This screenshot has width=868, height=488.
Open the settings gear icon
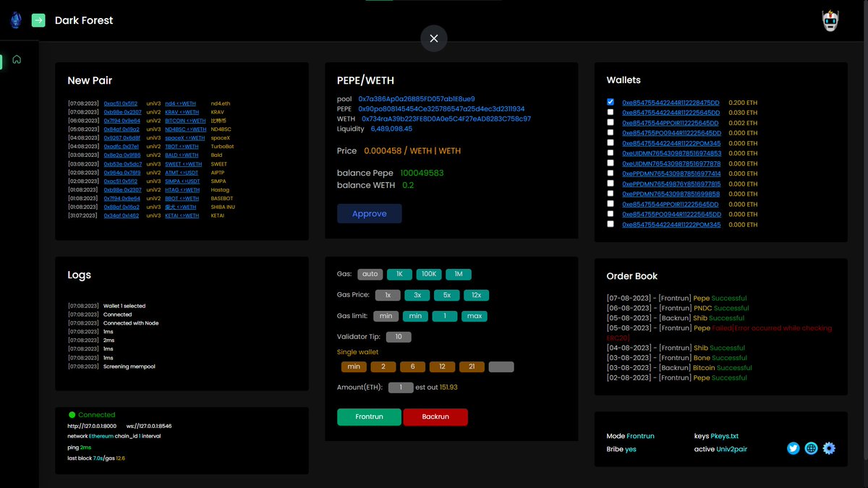(830, 448)
